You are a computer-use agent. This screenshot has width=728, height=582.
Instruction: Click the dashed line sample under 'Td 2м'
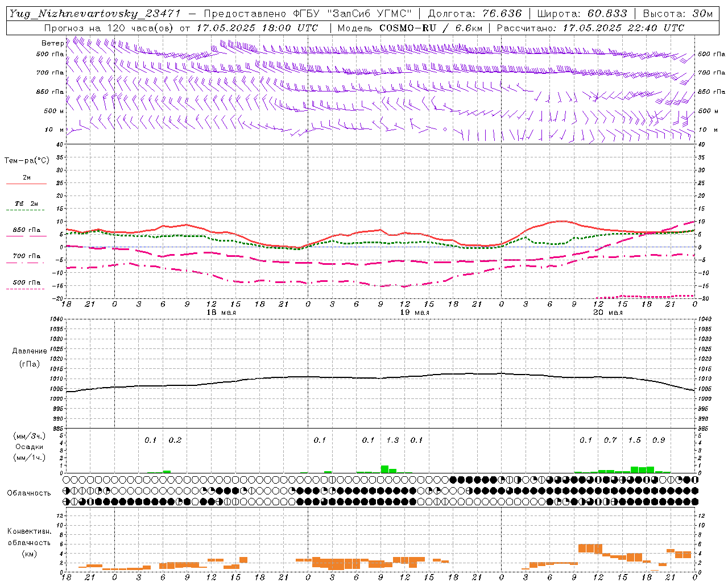[x=25, y=210]
